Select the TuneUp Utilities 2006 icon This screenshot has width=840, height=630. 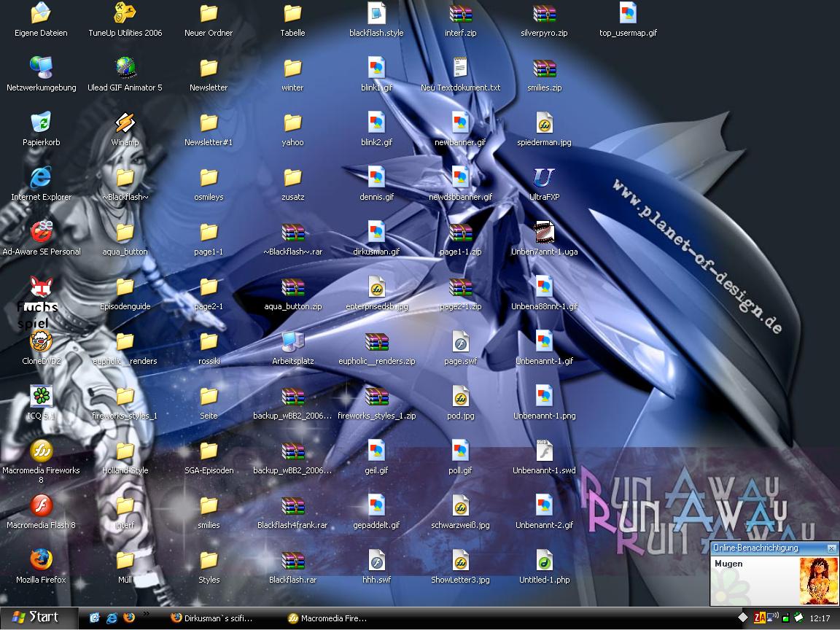(125, 14)
